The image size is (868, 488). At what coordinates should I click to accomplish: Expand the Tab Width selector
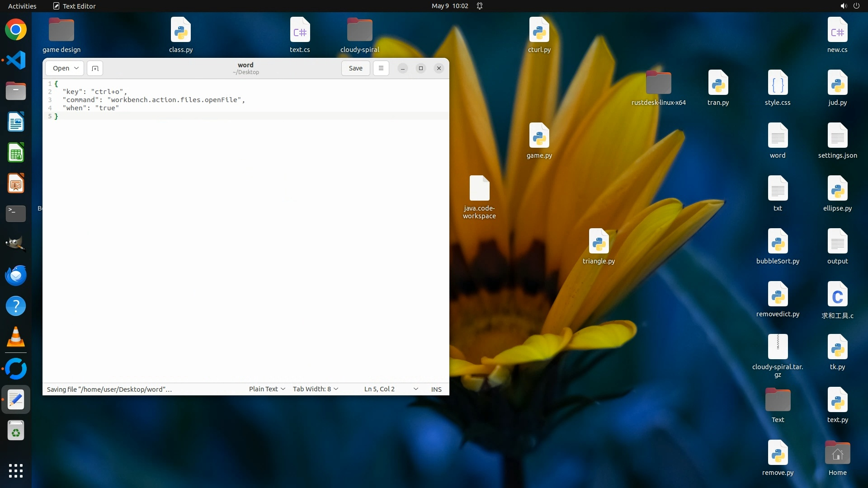point(316,389)
